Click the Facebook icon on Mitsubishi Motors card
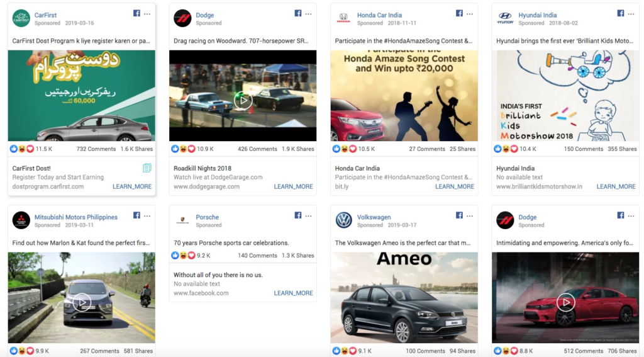 [x=136, y=215]
